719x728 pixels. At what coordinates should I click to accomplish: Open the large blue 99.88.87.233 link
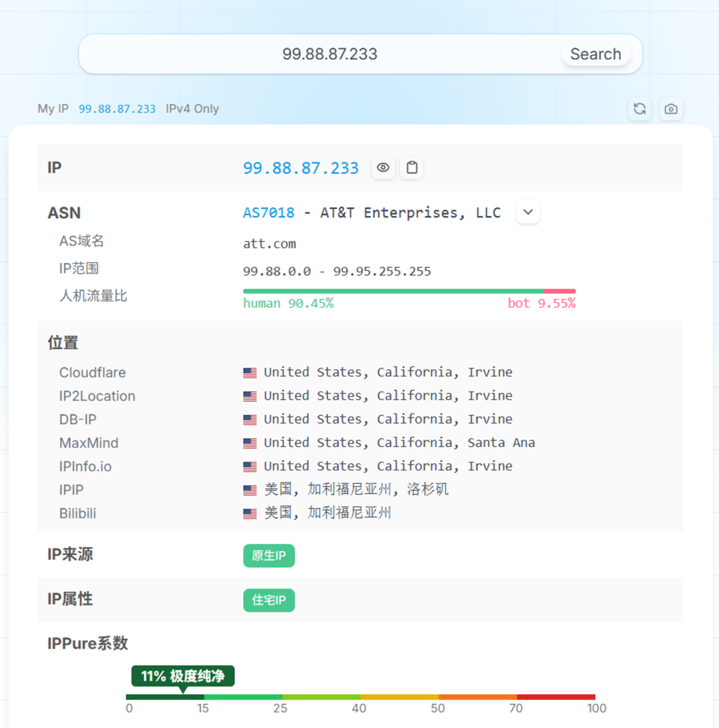pyautogui.click(x=301, y=168)
